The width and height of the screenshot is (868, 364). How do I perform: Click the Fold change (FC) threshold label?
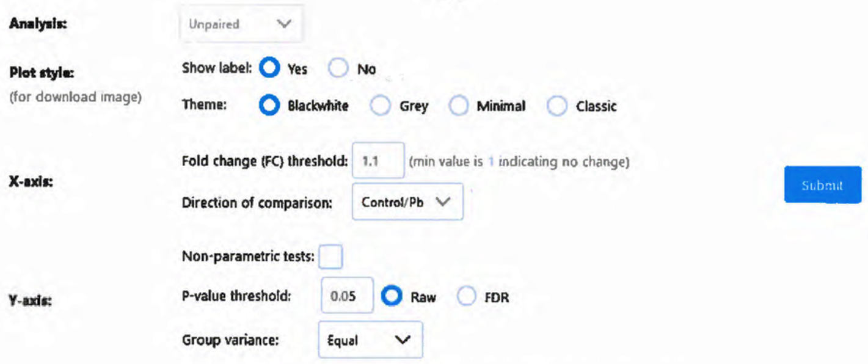point(264,161)
